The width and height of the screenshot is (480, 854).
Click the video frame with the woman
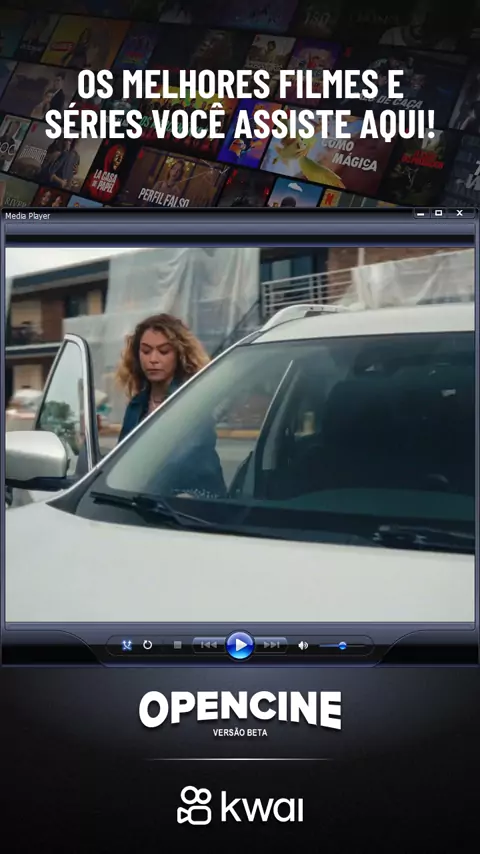click(240, 435)
